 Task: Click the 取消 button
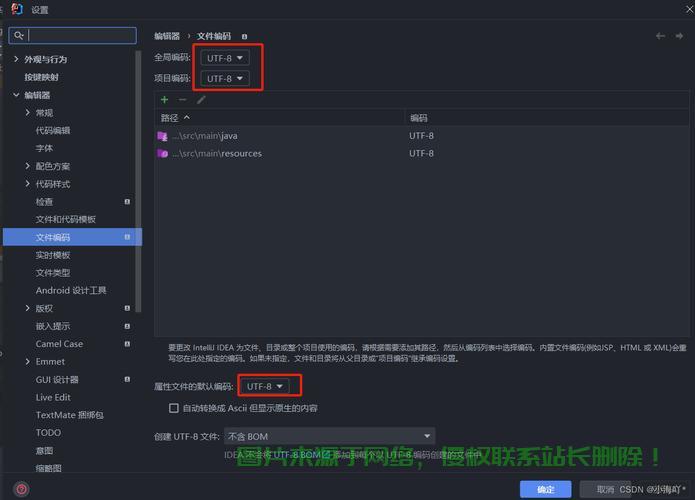[605, 489]
